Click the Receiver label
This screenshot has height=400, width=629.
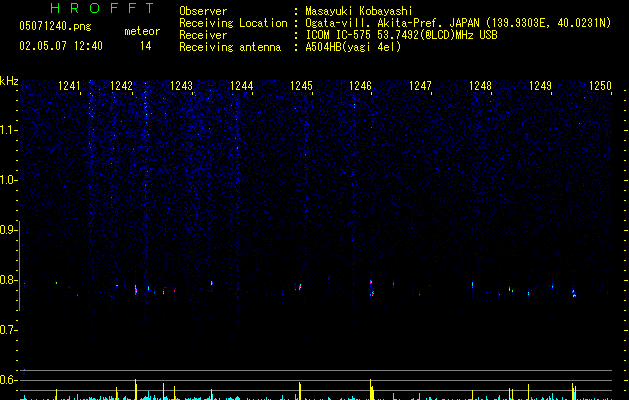pyautogui.click(x=203, y=35)
